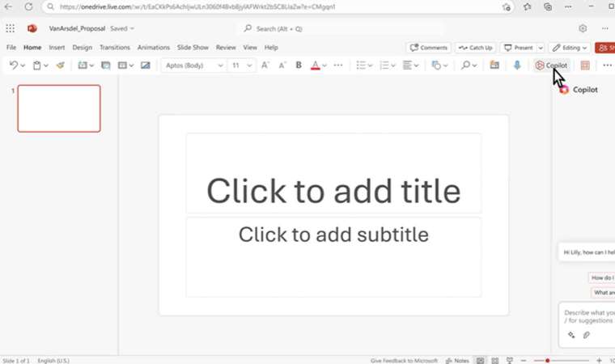The height and width of the screenshot is (364, 615).
Task: Toggle the Notes pane in status bar
Action: click(x=457, y=360)
